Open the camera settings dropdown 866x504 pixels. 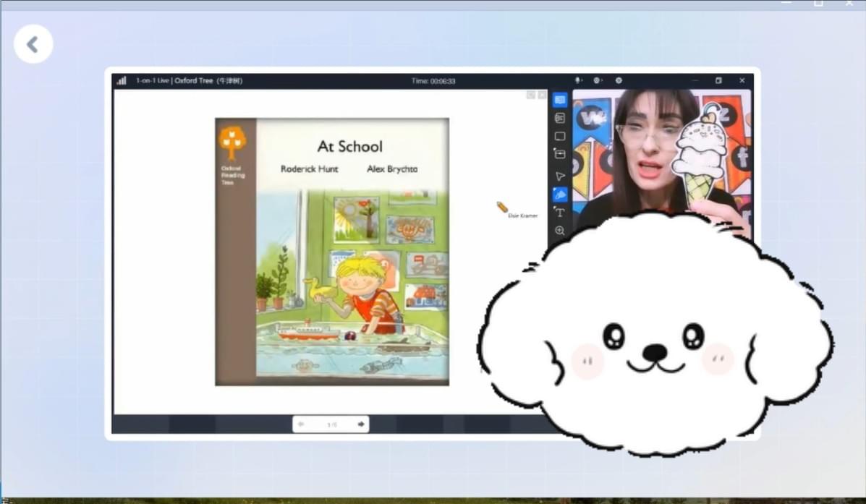598,80
